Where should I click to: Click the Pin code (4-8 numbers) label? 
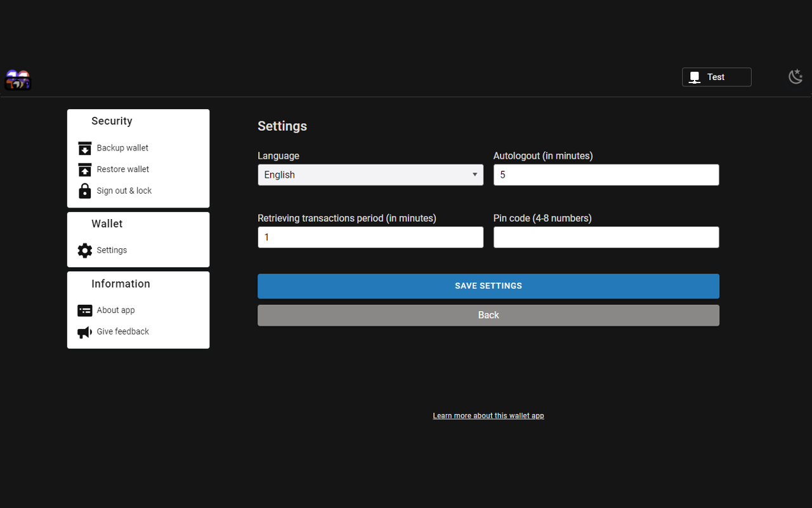pos(542,218)
